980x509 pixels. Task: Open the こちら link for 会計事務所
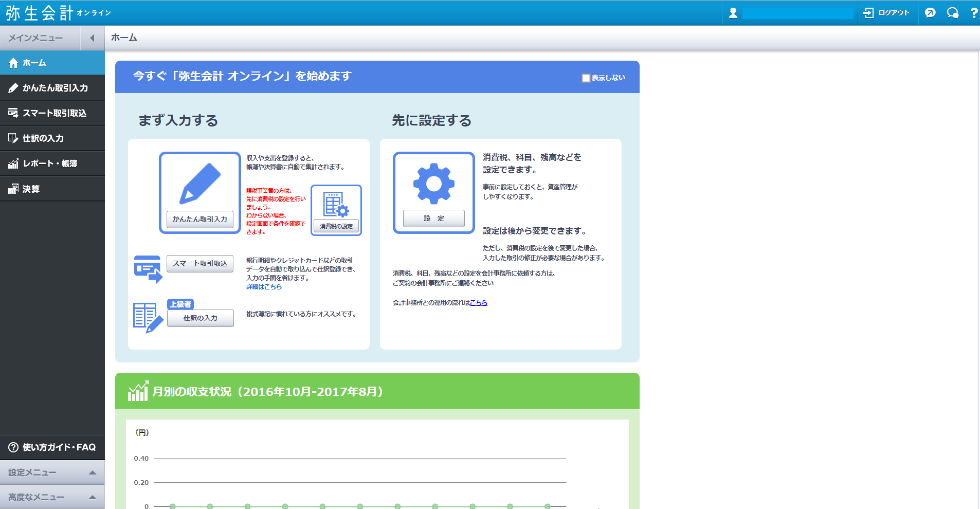[479, 303]
